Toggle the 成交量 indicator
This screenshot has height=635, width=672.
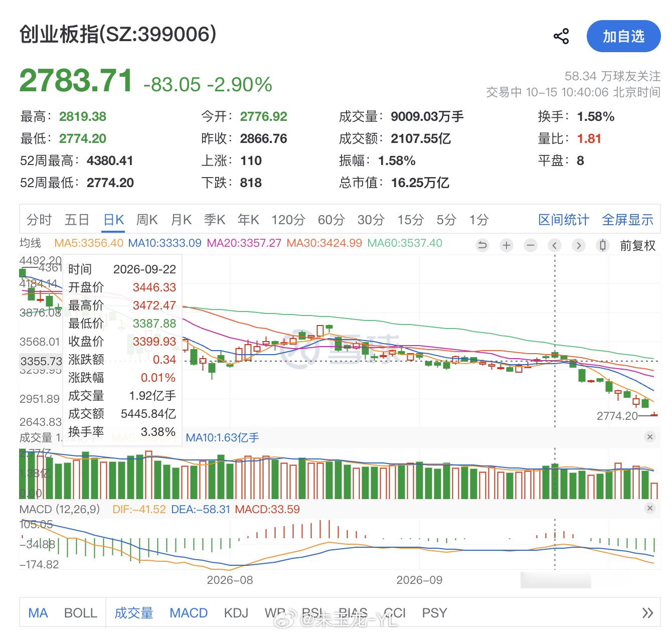pos(134,613)
